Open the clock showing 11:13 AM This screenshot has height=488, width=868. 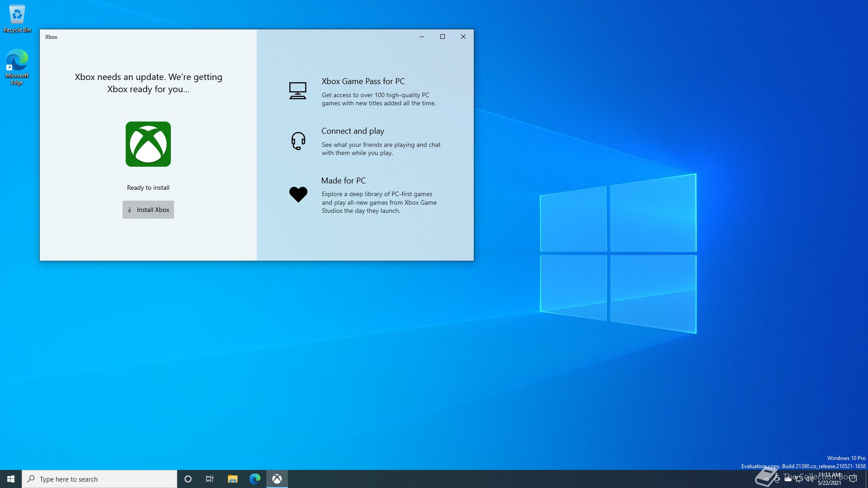point(830,479)
